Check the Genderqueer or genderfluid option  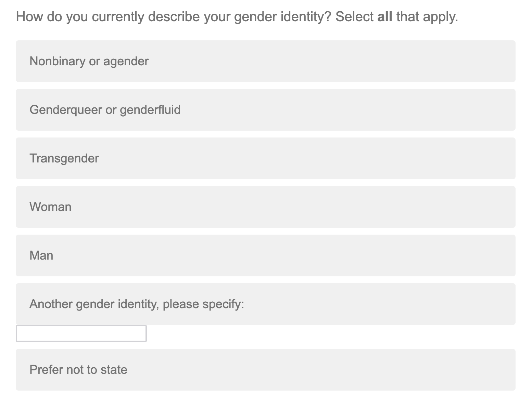pos(265,110)
